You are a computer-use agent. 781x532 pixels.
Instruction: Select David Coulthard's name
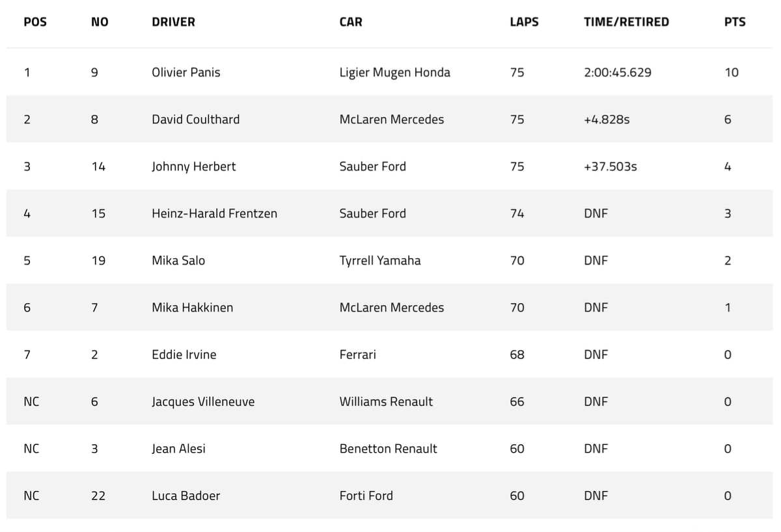[x=195, y=119]
